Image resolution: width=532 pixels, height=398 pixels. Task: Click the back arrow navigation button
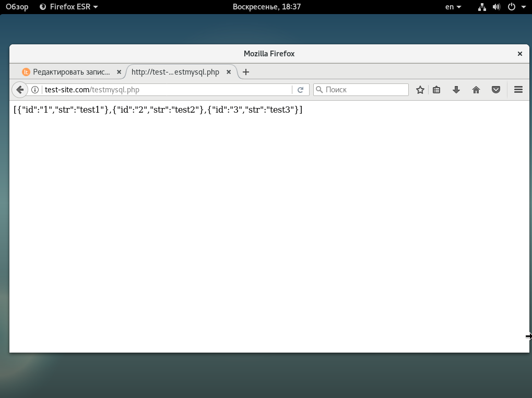click(20, 90)
